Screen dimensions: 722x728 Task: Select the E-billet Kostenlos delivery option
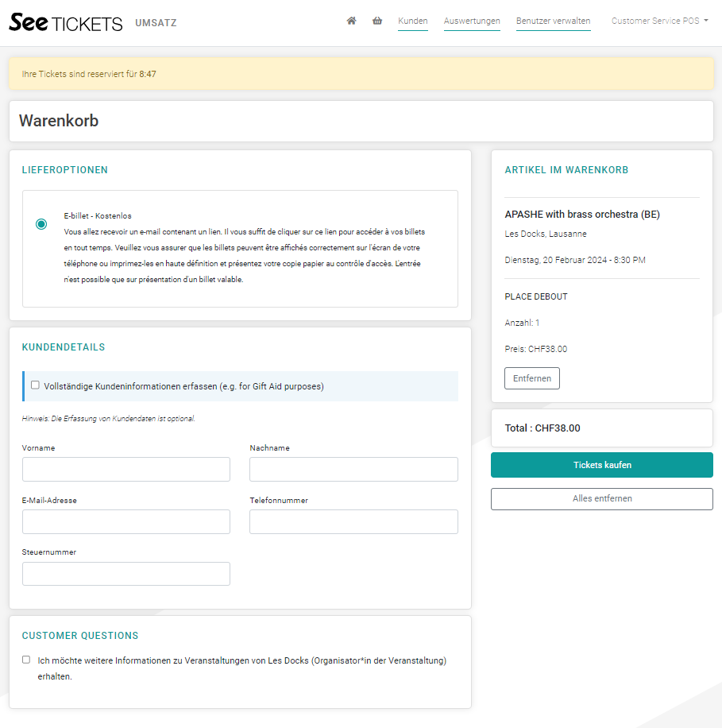point(41,224)
